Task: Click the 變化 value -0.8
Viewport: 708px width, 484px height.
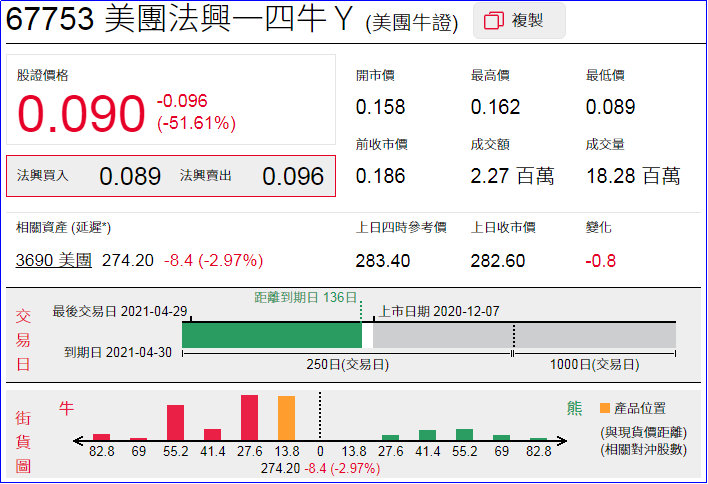Action: click(601, 261)
